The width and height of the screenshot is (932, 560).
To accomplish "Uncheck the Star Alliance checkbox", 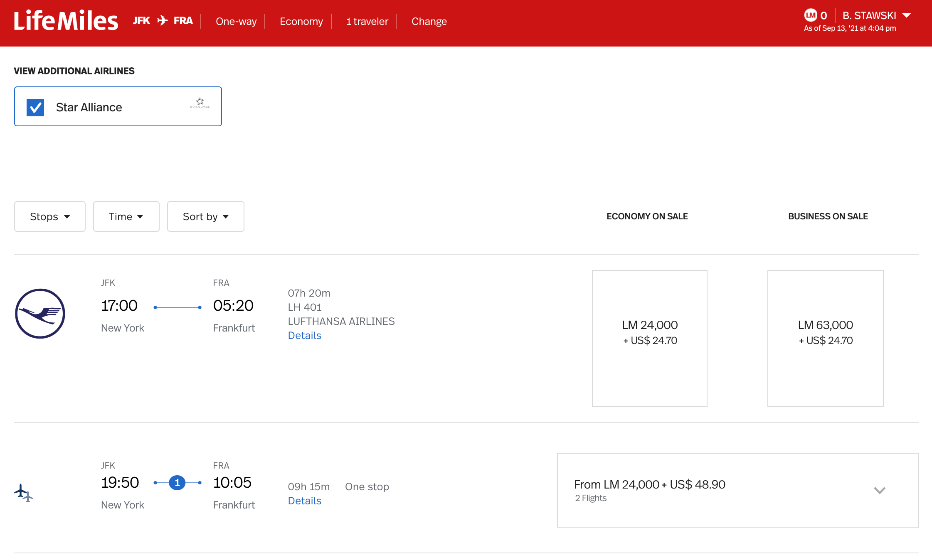I will (35, 107).
